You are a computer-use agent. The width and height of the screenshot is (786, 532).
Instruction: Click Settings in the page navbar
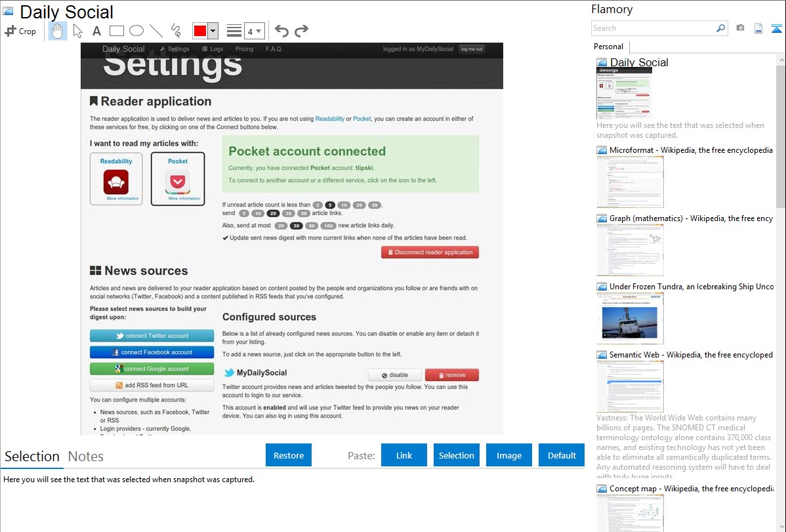(175, 49)
